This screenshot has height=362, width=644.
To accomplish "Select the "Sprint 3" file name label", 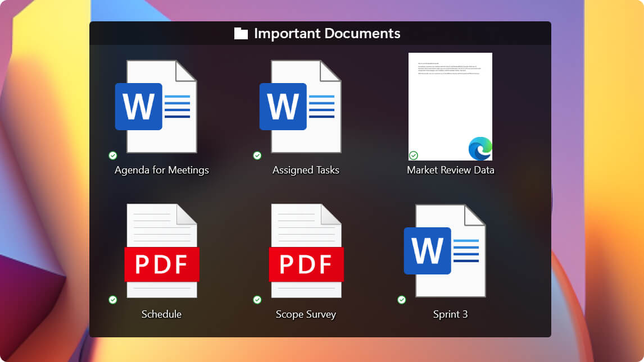I will coord(451,314).
